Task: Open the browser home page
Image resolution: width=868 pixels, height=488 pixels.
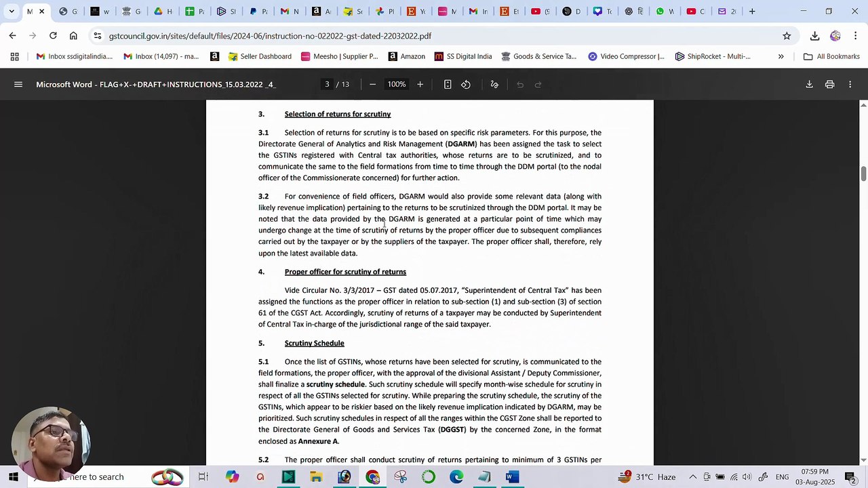Action: [73, 36]
